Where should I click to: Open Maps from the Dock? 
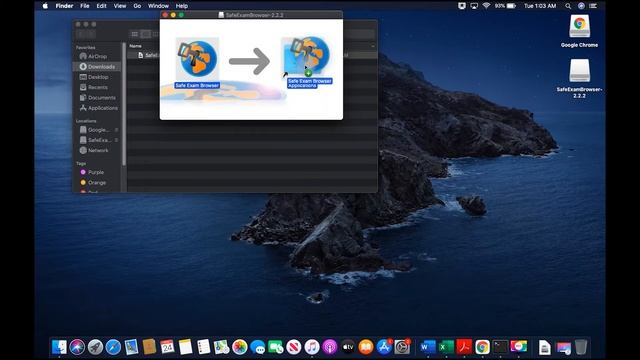pyautogui.click(x=221, y=347)
